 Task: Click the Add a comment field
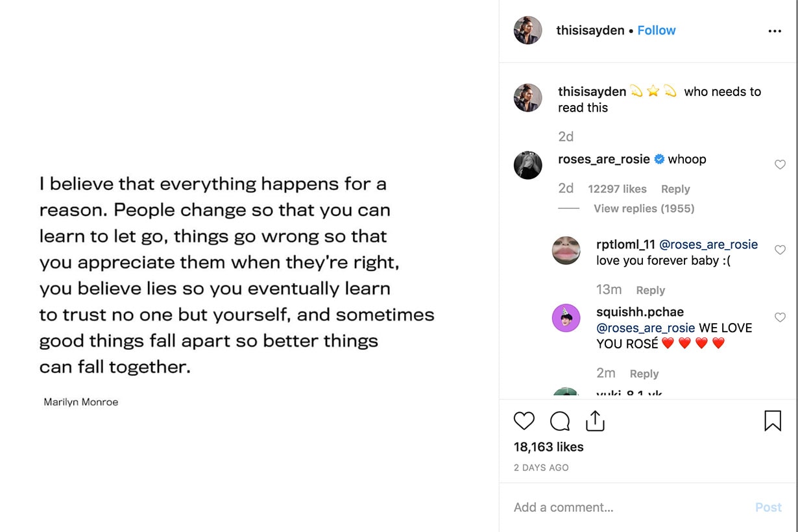click(623, 507)
